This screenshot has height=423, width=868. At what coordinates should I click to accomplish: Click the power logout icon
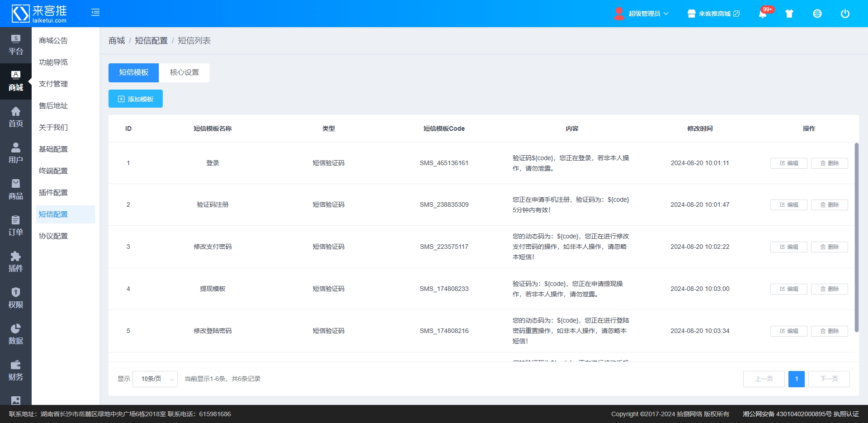pos(845,14)
